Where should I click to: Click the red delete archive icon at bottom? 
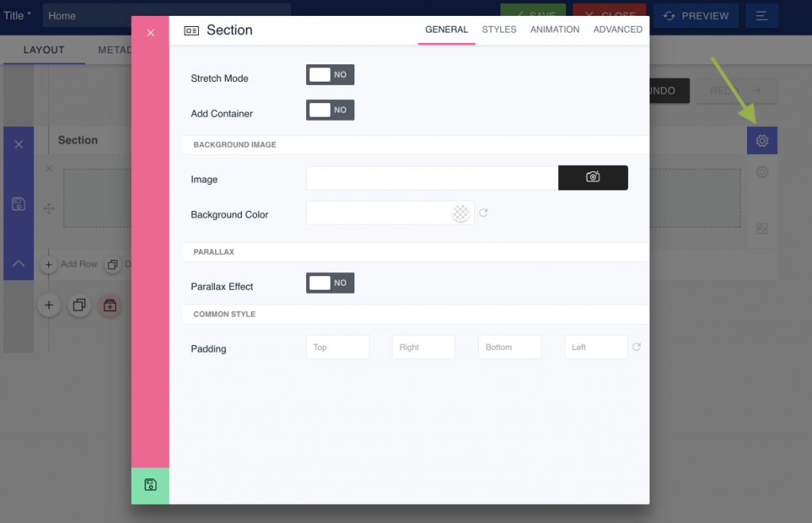[109, 305]
